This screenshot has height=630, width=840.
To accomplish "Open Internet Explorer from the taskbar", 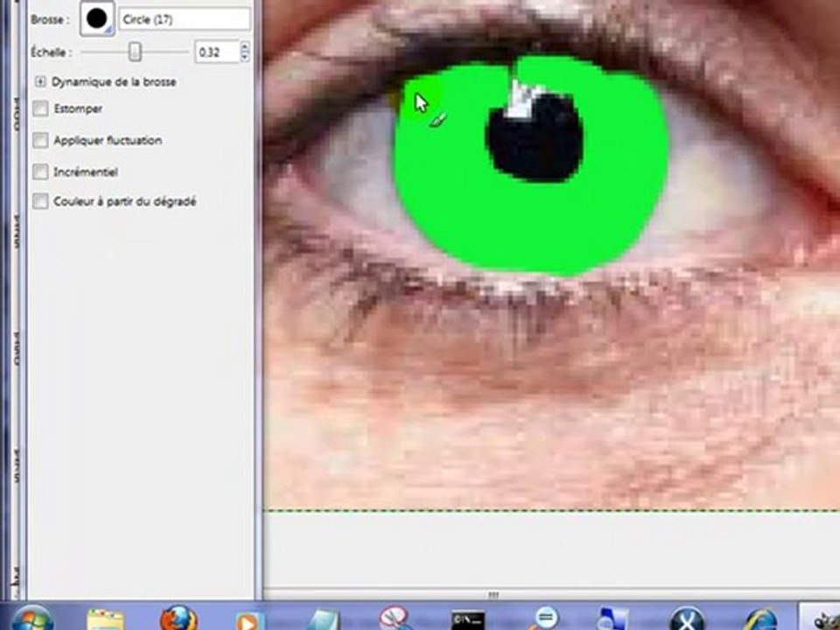I will point(760,620).
